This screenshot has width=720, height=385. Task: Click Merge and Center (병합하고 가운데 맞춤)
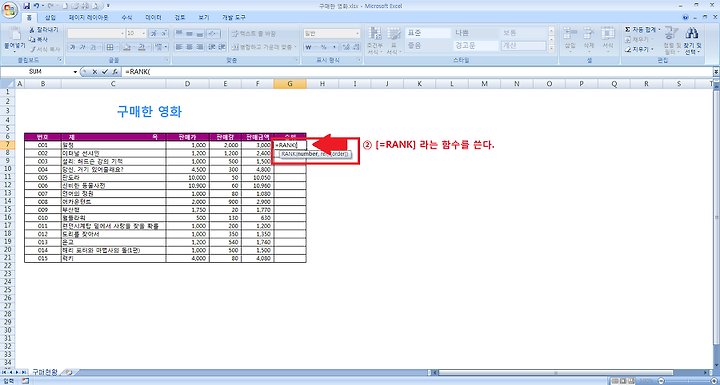point(263,47)
